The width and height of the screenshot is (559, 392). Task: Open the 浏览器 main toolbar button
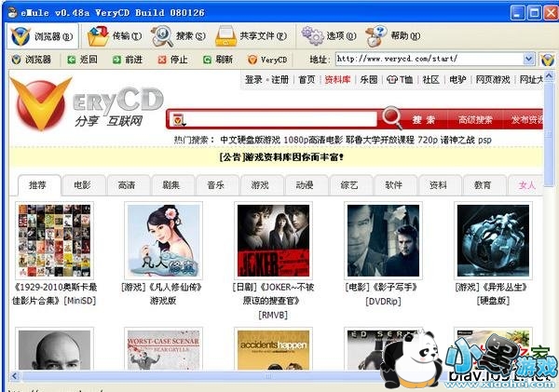[x=42, y=36]
